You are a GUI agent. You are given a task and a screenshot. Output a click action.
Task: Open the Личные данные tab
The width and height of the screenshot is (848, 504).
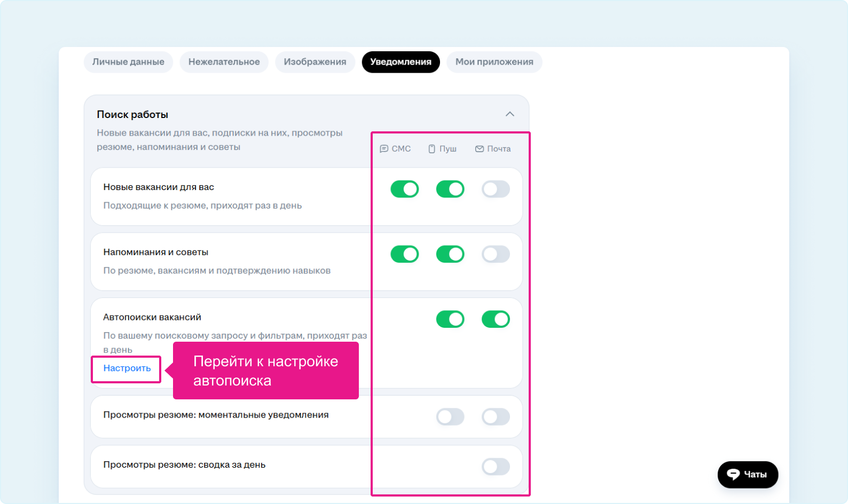[x=128, y=62]
